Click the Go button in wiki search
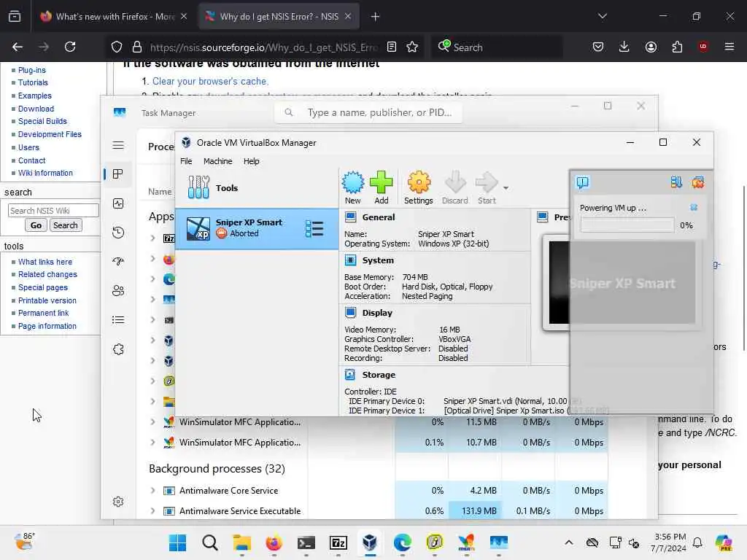 (36, 225)
